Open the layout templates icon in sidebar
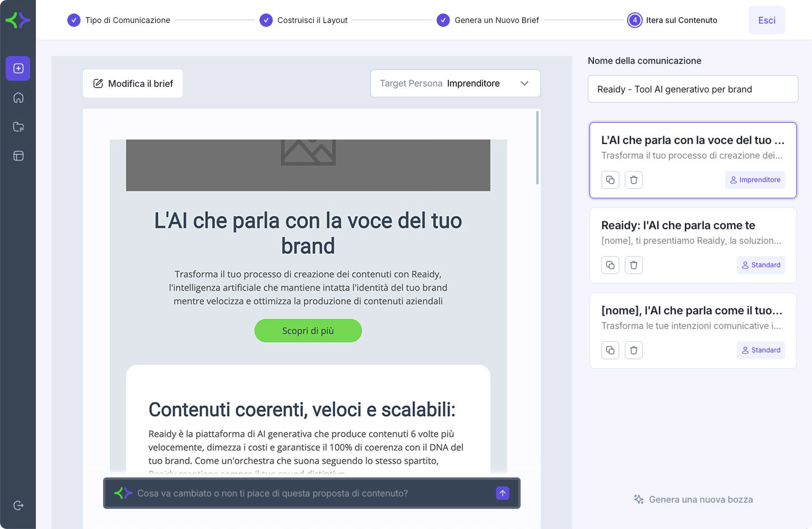This screenshot has width=812, height=529. [x=18, y=156]
